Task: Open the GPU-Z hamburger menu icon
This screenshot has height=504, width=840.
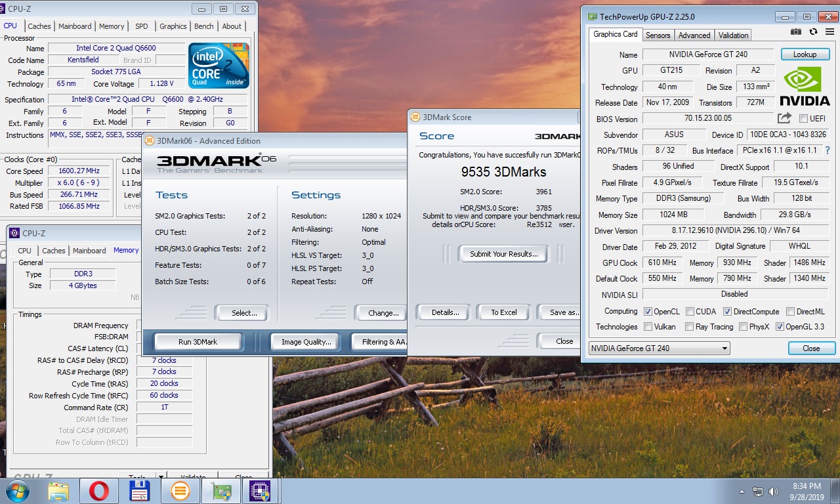Action: 829,32
